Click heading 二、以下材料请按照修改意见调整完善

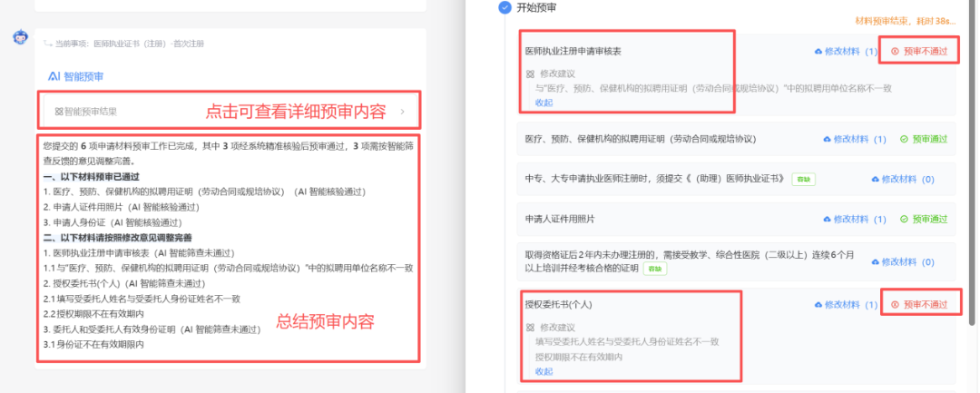click(x=117, y=238)
